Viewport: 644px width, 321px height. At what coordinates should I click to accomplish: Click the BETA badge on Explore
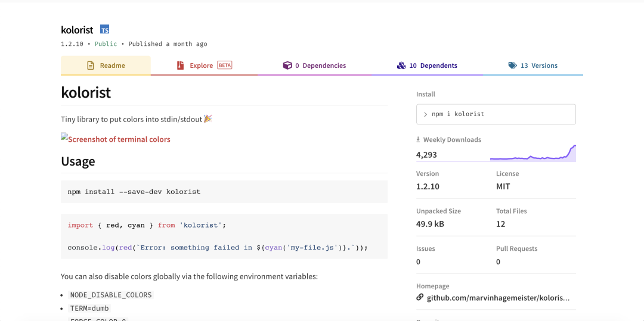click(225, 65)
